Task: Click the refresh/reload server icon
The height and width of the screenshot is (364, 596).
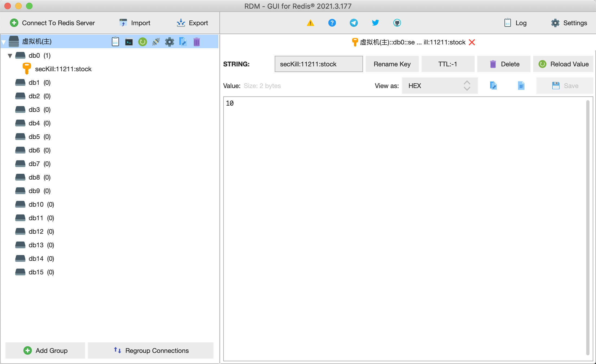Action: coord(142,41)
